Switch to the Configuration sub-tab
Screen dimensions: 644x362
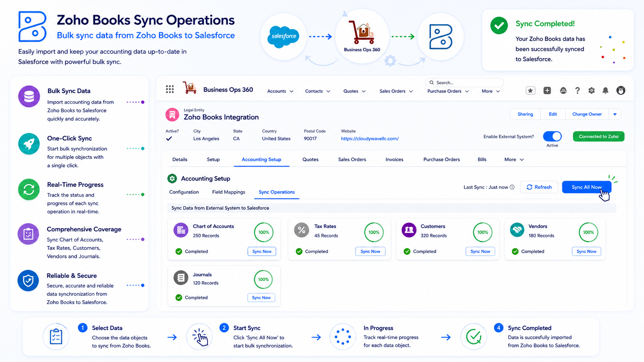[184, 192]
